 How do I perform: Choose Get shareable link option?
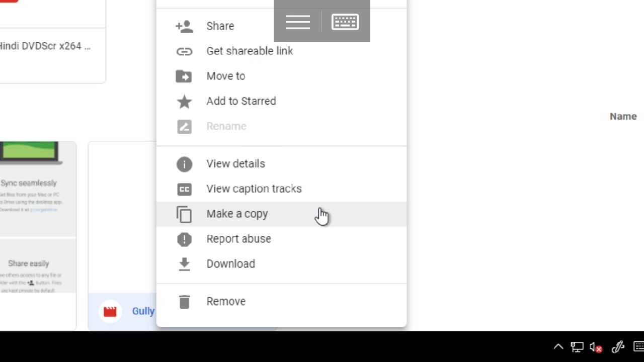coord(281,51)
